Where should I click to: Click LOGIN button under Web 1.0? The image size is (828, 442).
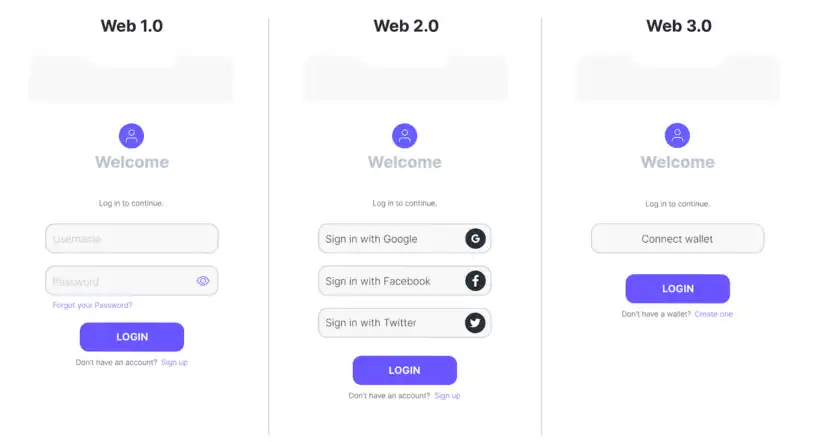(x=132, y=337)
